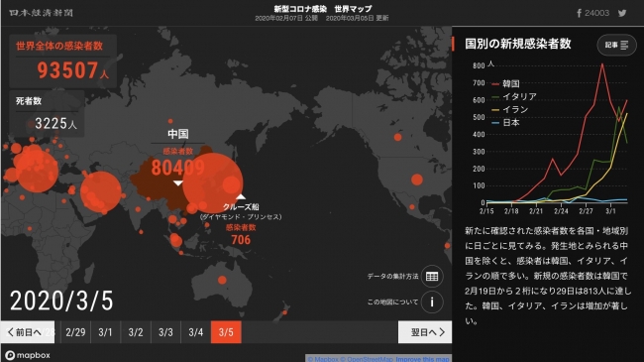Image resolution: width=644 pixels, height=362 pixels.
Task: Go to next day with 翌日へ
Action: coord(425,332)
